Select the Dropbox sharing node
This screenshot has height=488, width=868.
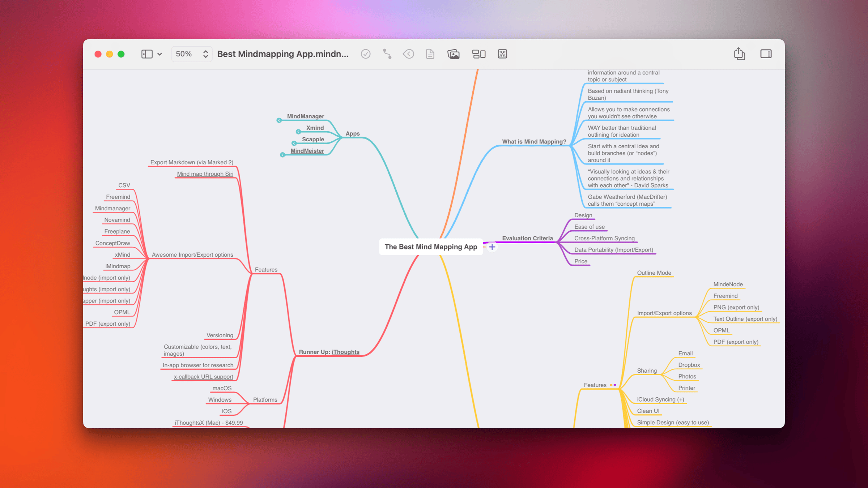[x=689, y=365]
